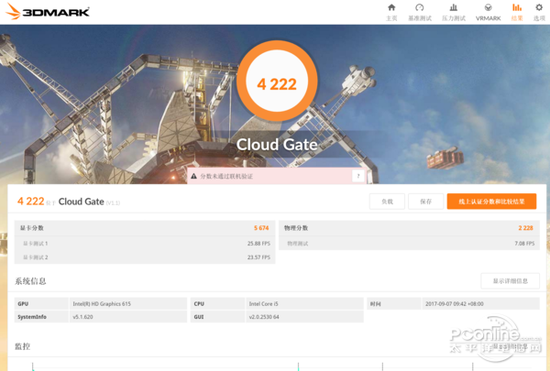The image size is (550, 371).
Task: Click the question mark button on the validation banner
Action: pos(358,176)
